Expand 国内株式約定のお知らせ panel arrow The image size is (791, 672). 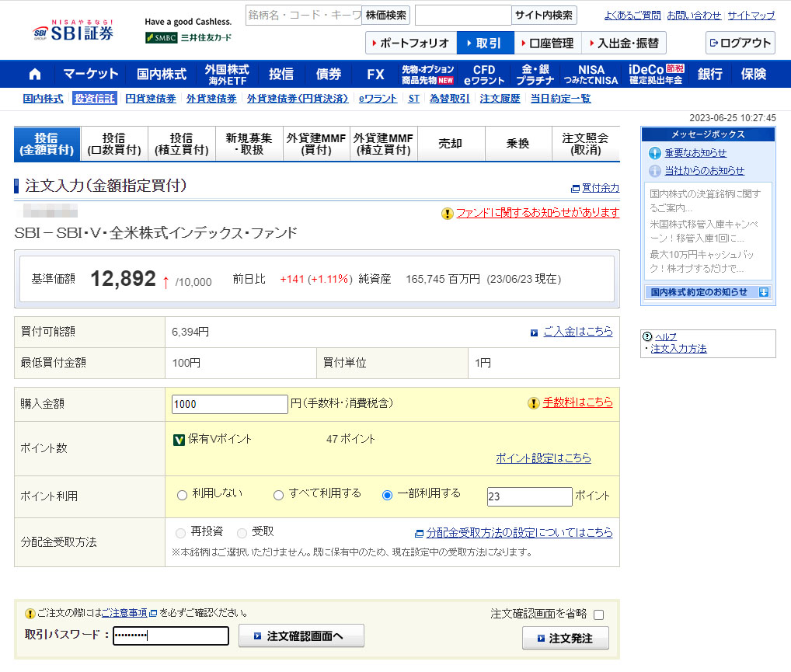[x=764, y=292]
